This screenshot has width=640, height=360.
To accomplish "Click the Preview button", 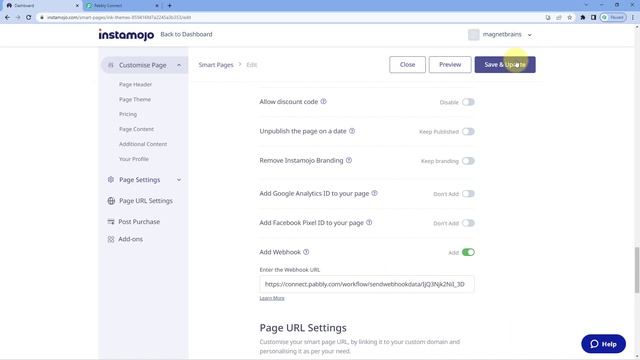I will 450,64.
